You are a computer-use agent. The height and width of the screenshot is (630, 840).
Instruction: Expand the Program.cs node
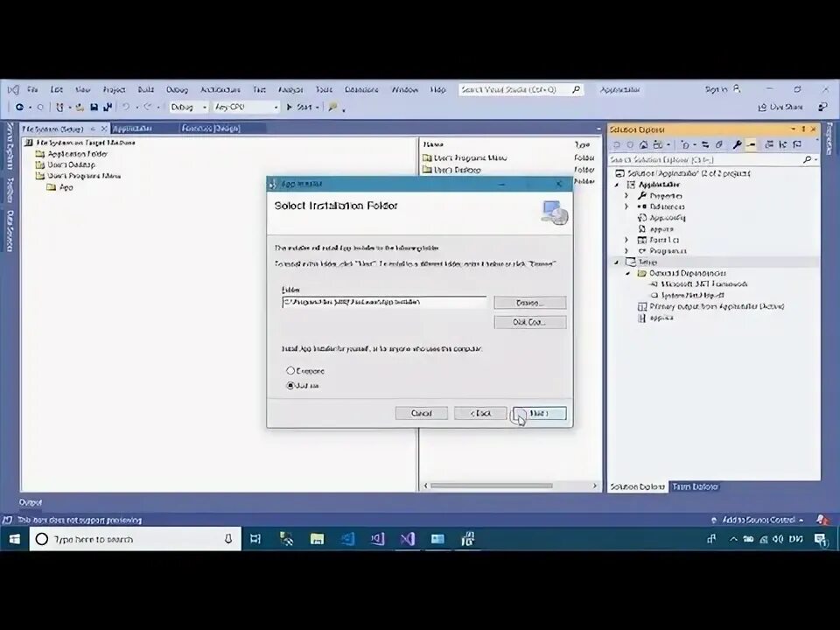click(x=626, y=251)
